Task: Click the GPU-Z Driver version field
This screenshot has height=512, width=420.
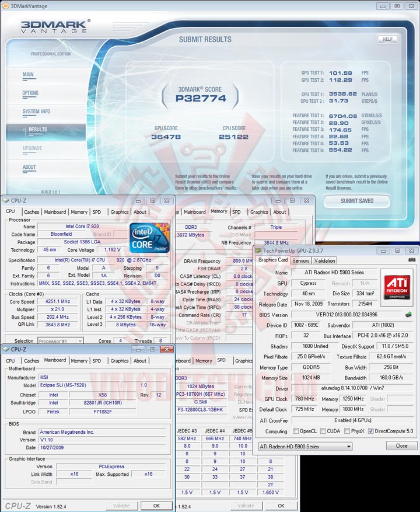Action: pos(352,388)
